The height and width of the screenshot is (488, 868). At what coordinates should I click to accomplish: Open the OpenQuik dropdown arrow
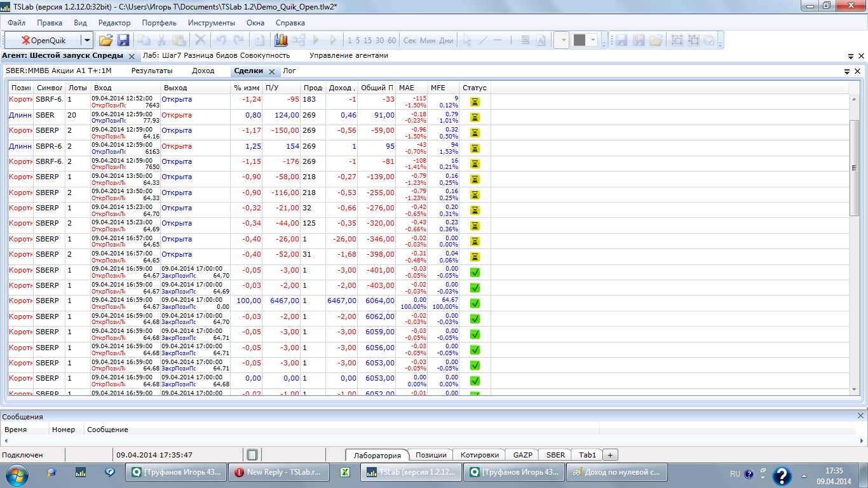click(87, 40)
